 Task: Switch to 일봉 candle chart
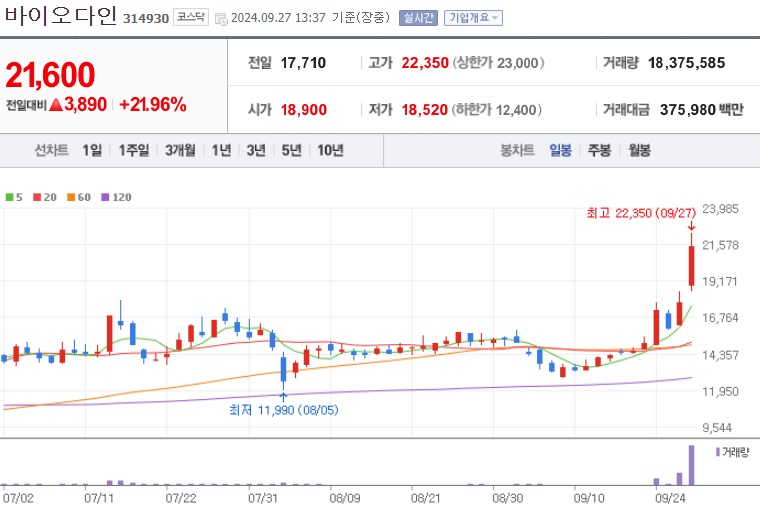click(560, 150)
